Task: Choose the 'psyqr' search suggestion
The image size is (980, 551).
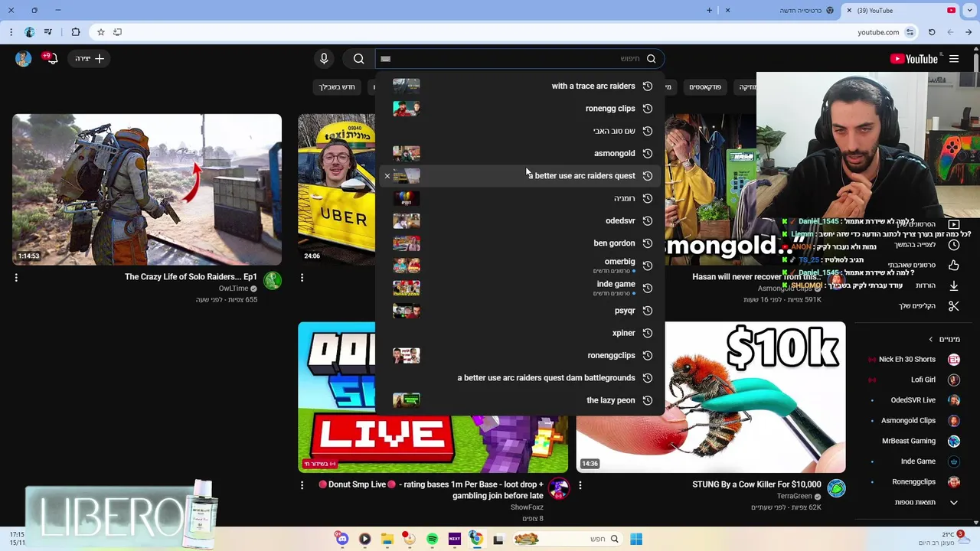Action: [x=521, y=311]
